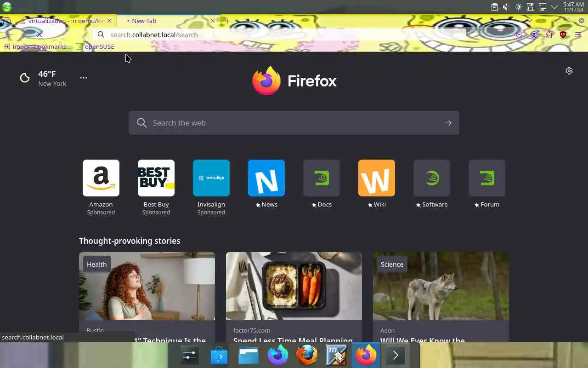Image resolution: width=588 pixels, height=368 pixels.
Task: Open the Firefox hamburger application menu
Action: (x=578, y=34)
